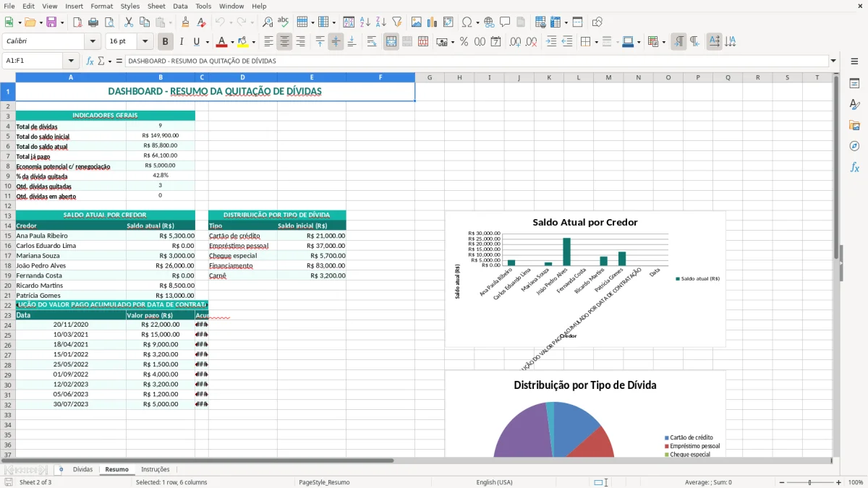Image resolution: width=868 pixels, height=488 pixels.
Task: Toggle Merge and Center Cells
Action: pos(391,42)
